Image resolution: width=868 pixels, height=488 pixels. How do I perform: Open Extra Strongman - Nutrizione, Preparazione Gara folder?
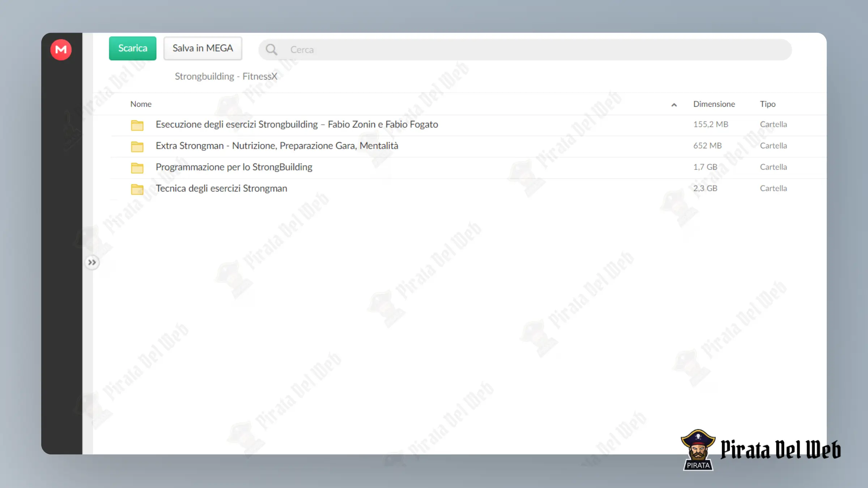pos(277,146)
